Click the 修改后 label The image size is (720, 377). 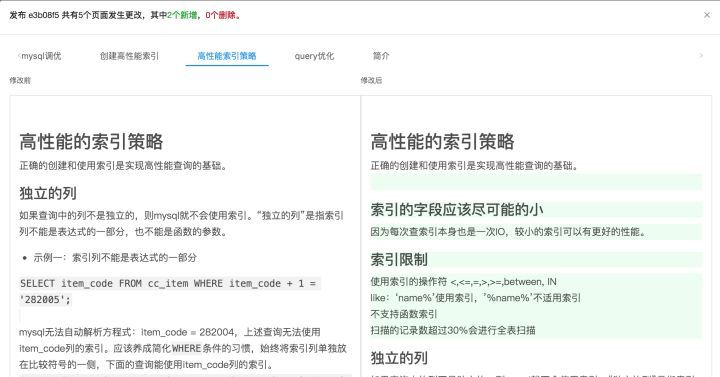click(x=371, y=80)
